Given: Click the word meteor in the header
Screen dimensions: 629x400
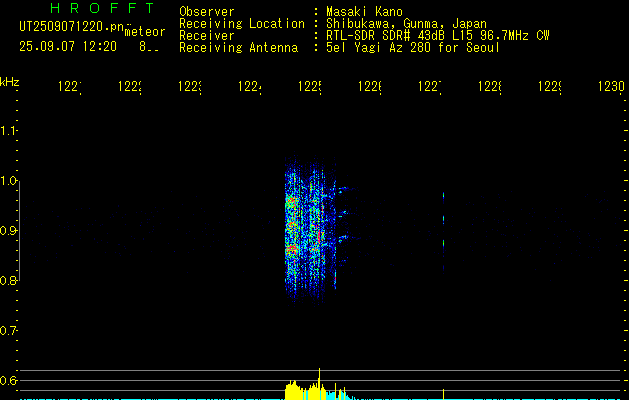Looking at the screenshot, I should pyautogui.click(x=144, y=32).
